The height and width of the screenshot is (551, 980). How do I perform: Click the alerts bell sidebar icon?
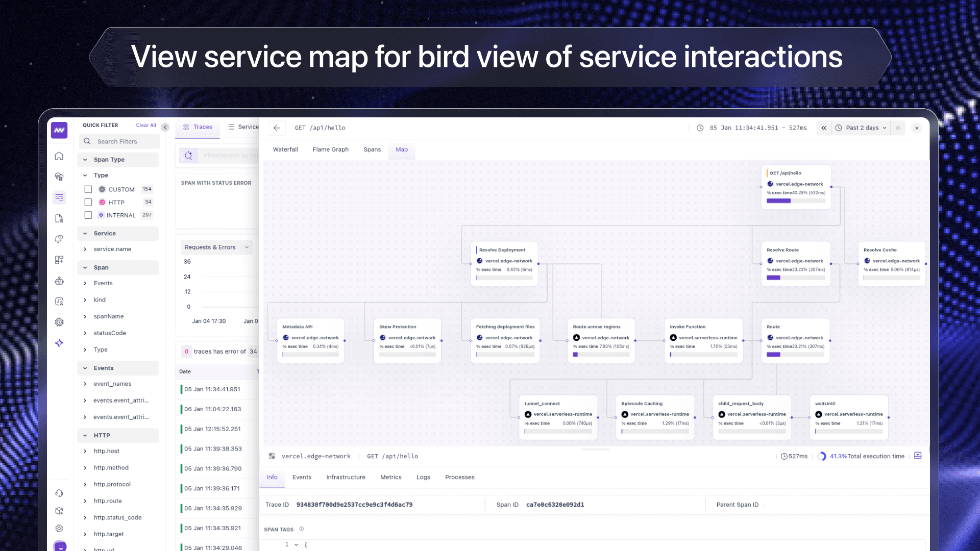(x=59, y=239)
